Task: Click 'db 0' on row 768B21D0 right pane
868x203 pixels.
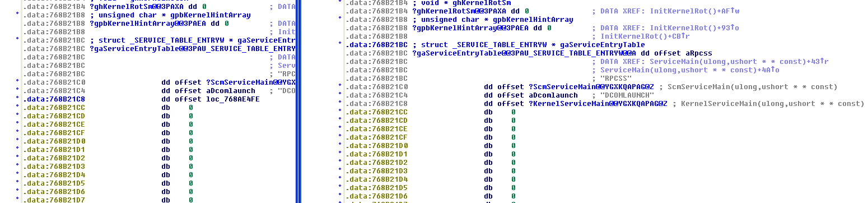Action: click(x=500, y=146)
